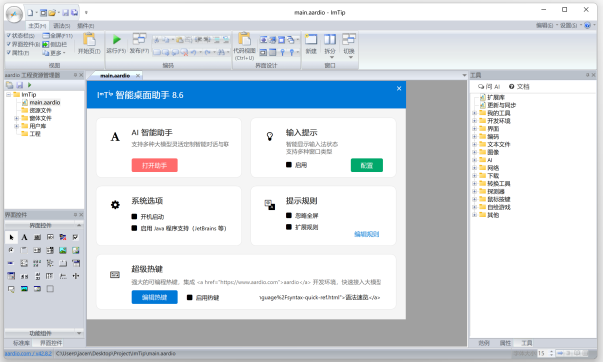The image size is (603, 362).
Task: Click the 侧边栏 sidebar icon
Action: pos(46,44)
